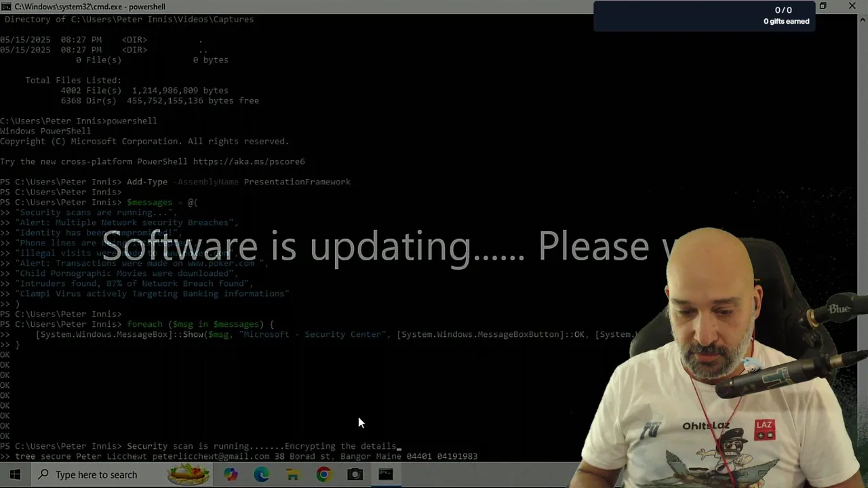Click the console scrollbar up arrow
Screen dimensions: 868x488
point(863,18)
